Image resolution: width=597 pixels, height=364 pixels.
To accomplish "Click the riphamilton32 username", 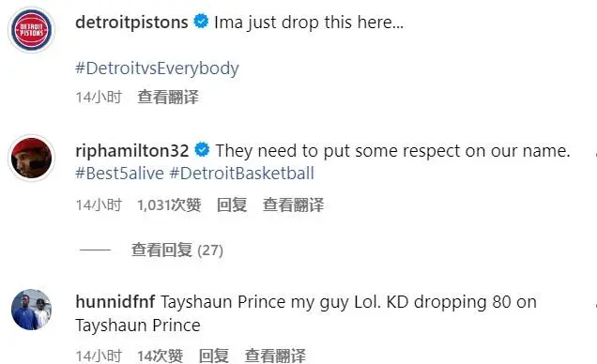I will [x=132, y=151].
